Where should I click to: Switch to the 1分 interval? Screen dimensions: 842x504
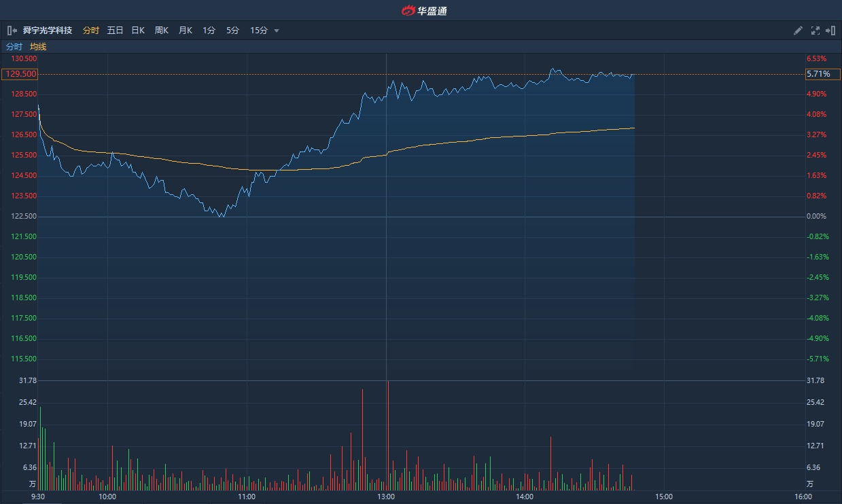pos(209,31)
